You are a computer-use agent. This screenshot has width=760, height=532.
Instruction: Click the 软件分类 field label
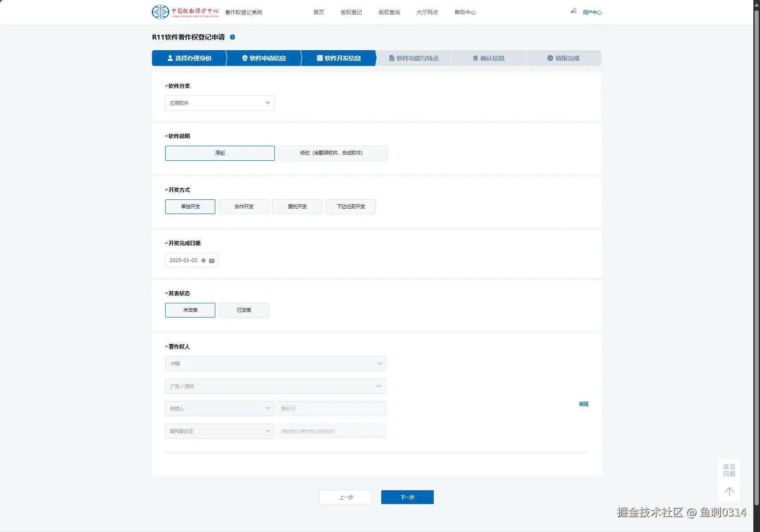(x=179, y=86)
